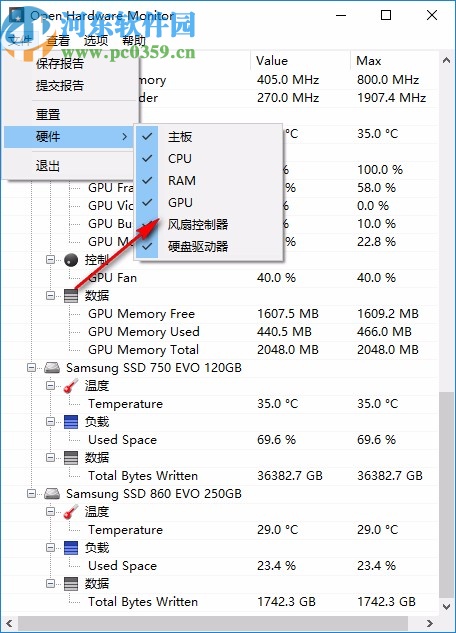Collapse 数据 node under SSD 860 EVO
Image resolution: width=456 pixels, height=633 pixels.
click(x=50, y=583)
